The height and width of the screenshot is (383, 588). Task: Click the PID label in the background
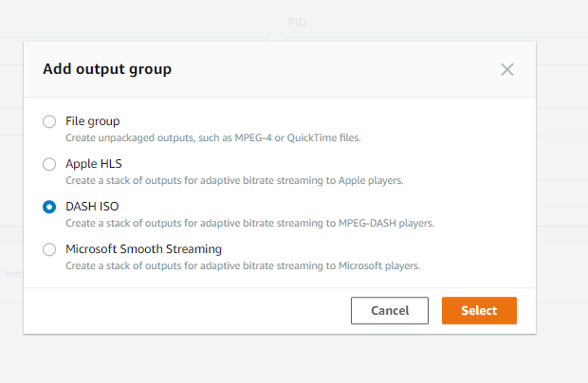(297, 22)
